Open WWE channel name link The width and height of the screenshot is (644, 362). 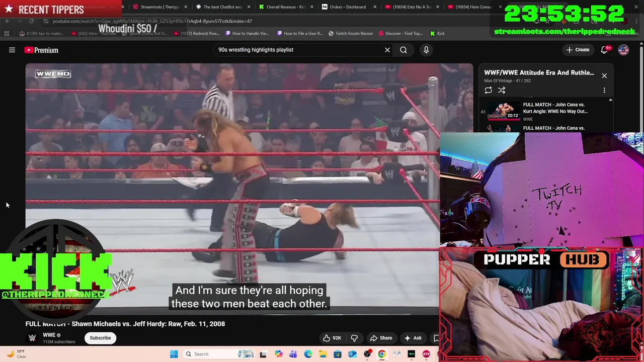tap(49, 335)
